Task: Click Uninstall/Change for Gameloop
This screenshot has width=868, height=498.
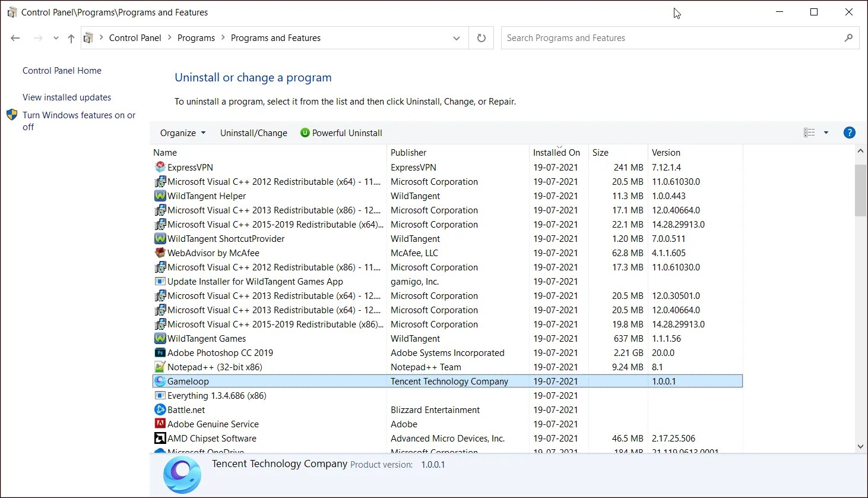Action: (x=254, y=133)
